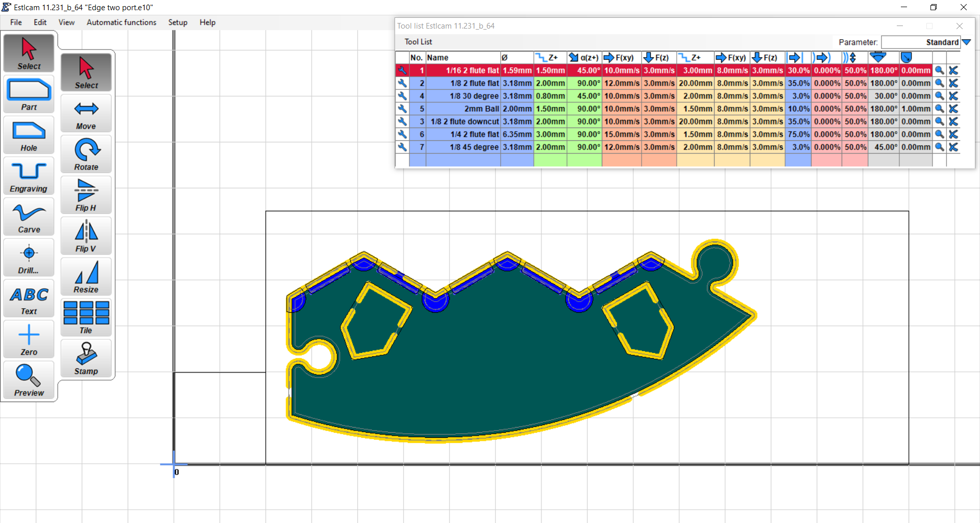Click the Name column header

(x=463, y=58)
